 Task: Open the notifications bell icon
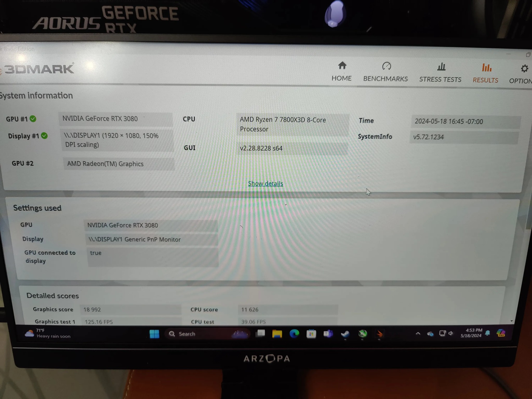tap(488, 333)
